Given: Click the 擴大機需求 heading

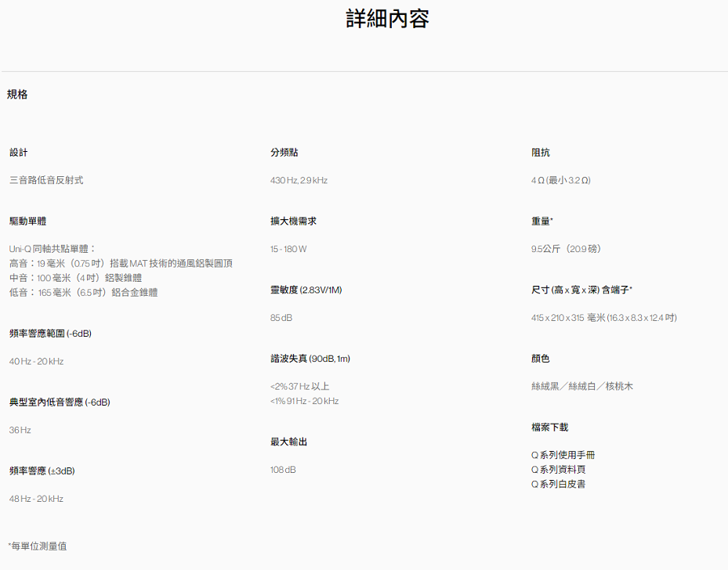Looking at the screenshot, I should [x=293, y=222].
